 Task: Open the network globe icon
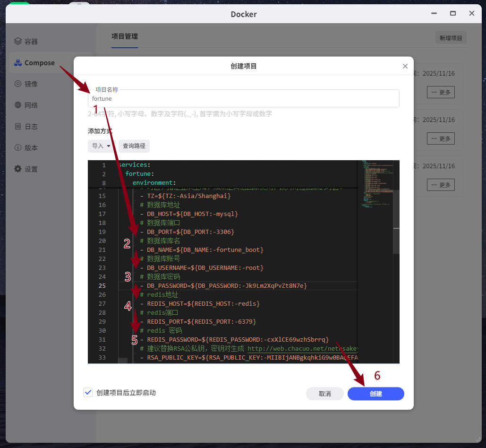coord(18,105)
